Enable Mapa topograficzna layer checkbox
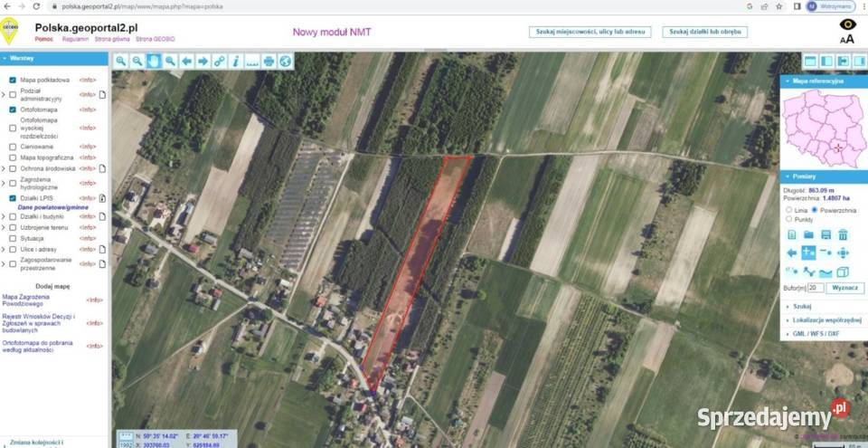This screenshot has width=868, height=448. coord(13,157)
